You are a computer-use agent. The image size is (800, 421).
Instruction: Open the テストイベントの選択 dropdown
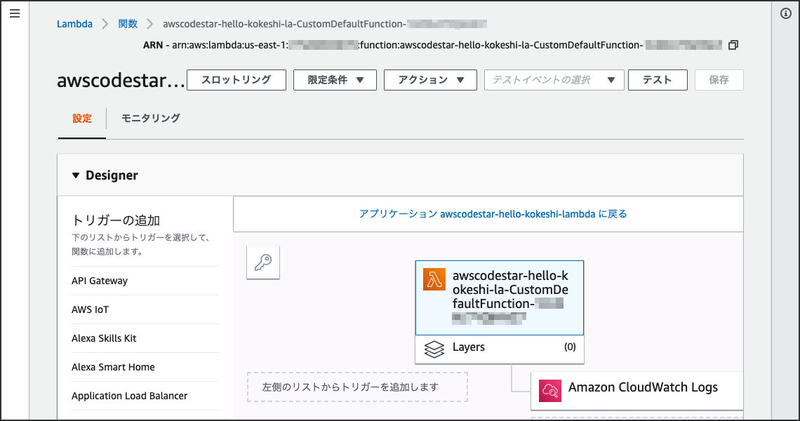point(554,80)
